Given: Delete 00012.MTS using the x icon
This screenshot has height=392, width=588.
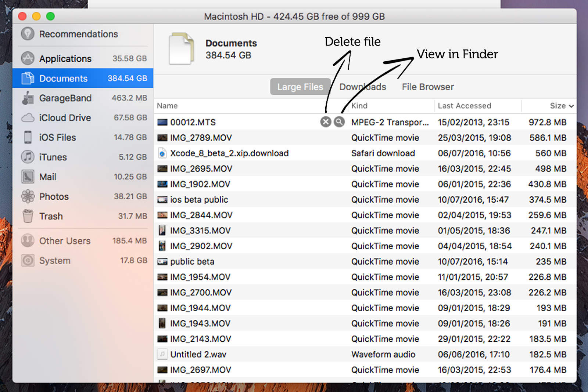Looking at the screenshot, I should pos(325,121).
